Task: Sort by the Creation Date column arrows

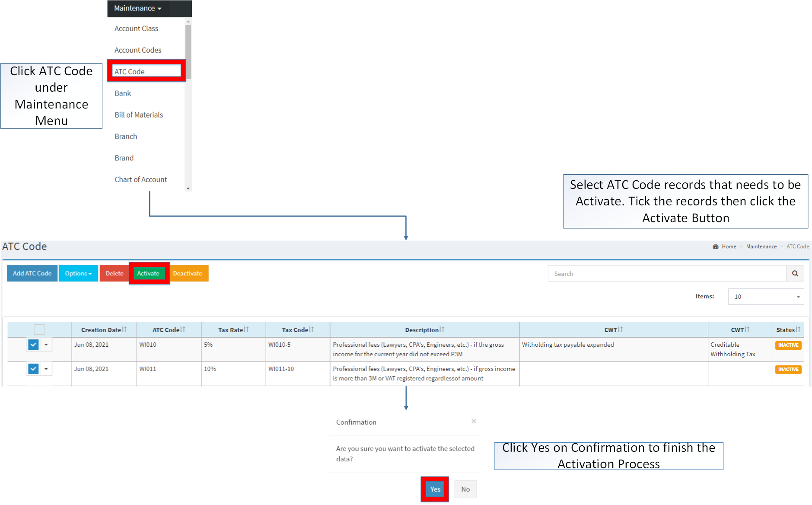Action: [x=123, y=329]
